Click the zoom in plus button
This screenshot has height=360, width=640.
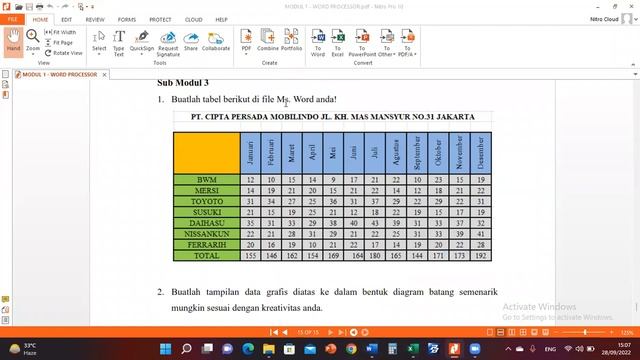pyautogui.click(x=611, y=332)
